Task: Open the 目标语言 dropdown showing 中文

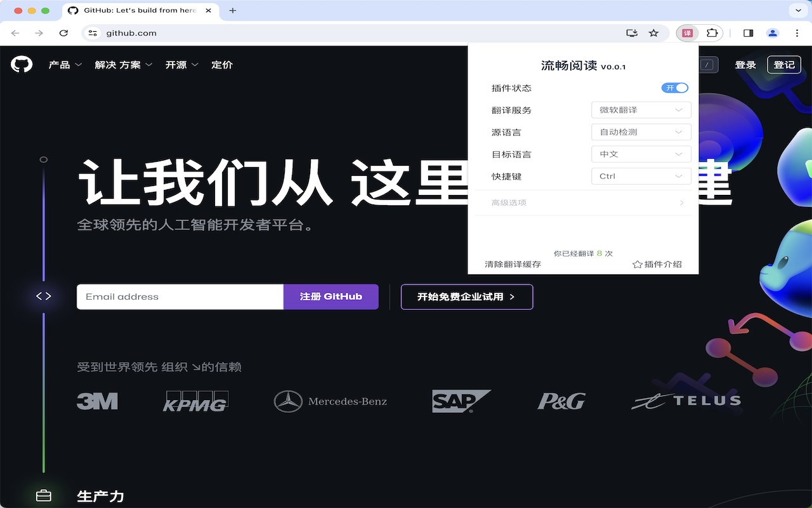Action: point(641,154)
